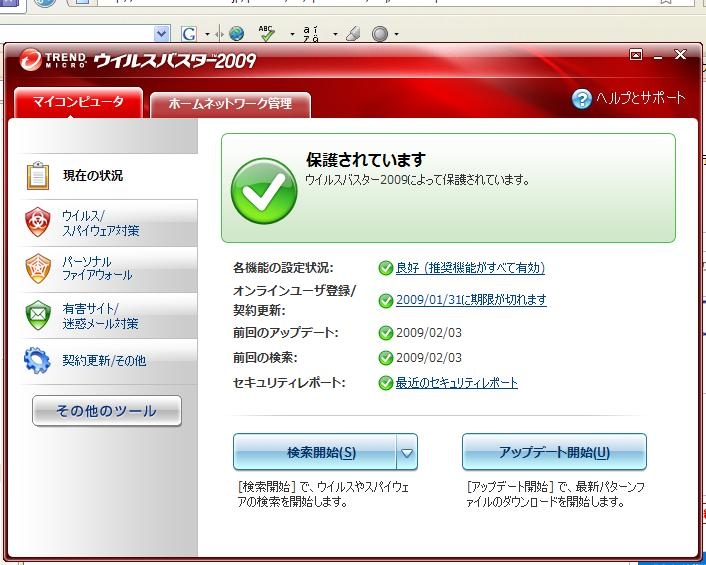Viewport: 706px width, 565px height.
Task: Click the Trend Micro logo icon
Action: tap(30, 59)
